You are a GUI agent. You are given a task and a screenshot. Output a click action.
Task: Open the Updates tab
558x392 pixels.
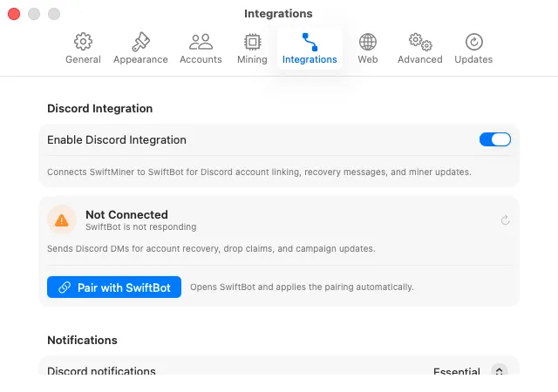click(x=473, y=49)
